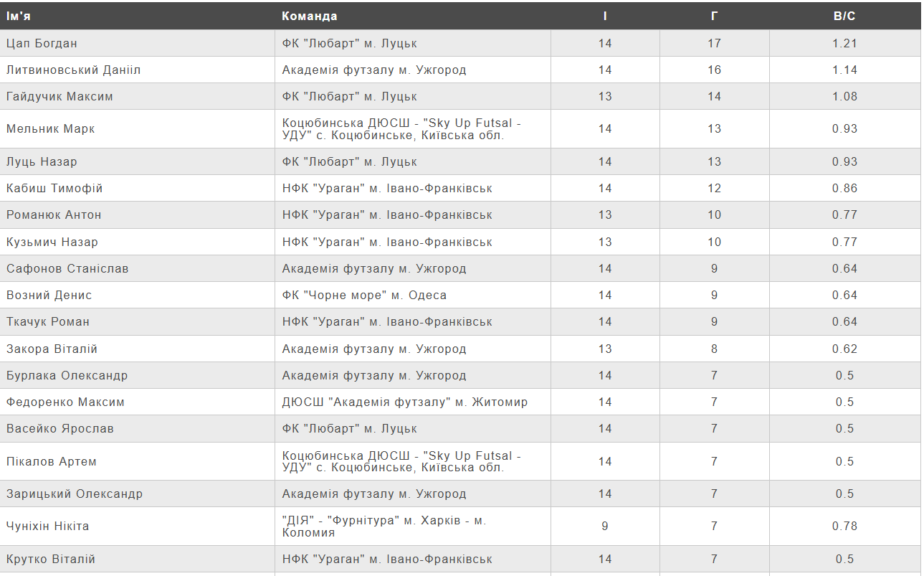Image resolution: width=924 pixels, height=576 pixels.
Task: Open player Пікалов Артем
Action: 51,461
